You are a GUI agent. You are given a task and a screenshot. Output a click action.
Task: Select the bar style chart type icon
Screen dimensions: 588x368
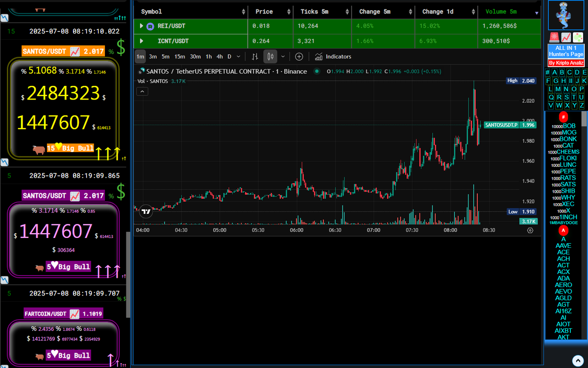[x=255, y=56]
